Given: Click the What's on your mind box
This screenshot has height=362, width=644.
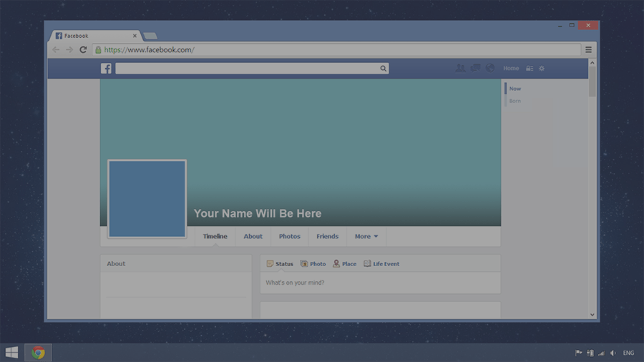Looking at the screenshot, I should [381, 283].
